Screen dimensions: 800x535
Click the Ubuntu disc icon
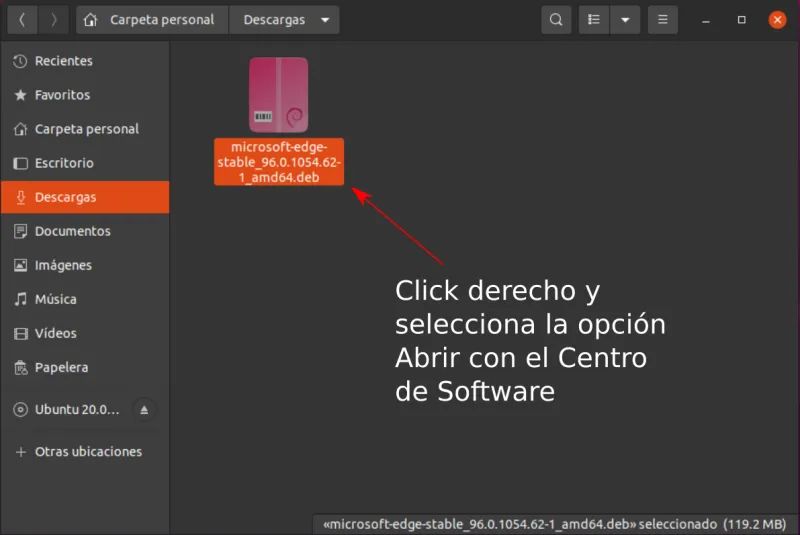20,410
